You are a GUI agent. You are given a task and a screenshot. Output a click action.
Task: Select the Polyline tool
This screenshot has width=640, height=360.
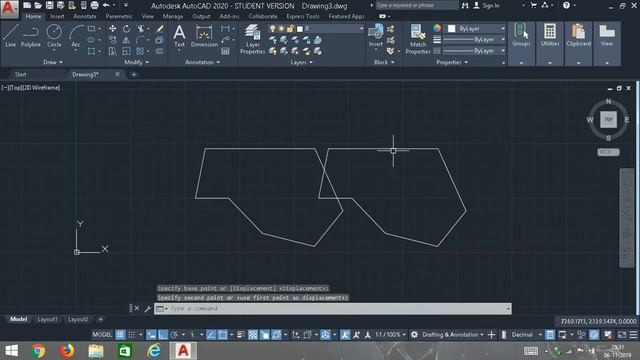tap(31, 36)
